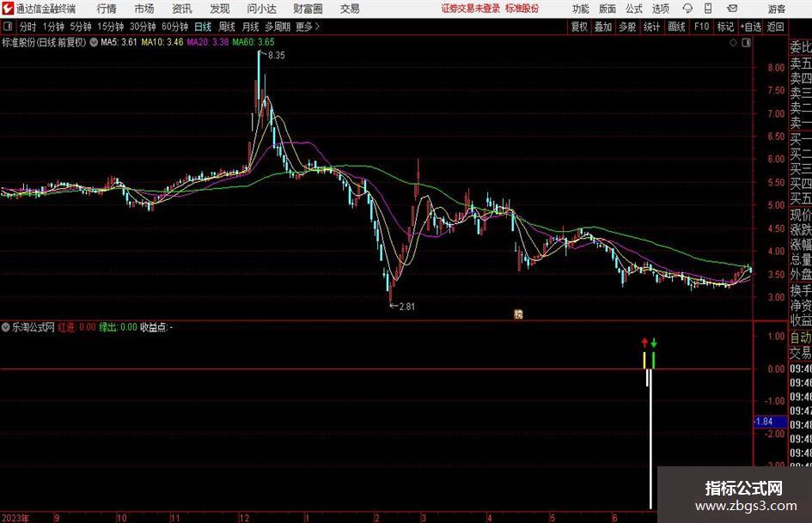Add stock with +自选 button

click(x=751, y=27)
